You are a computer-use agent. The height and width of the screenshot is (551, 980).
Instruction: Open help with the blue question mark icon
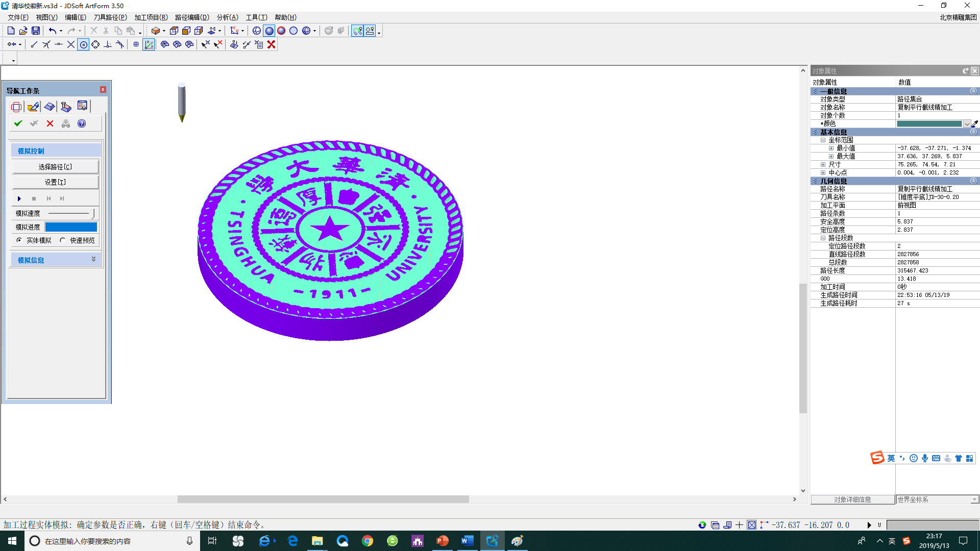point(82,123)
